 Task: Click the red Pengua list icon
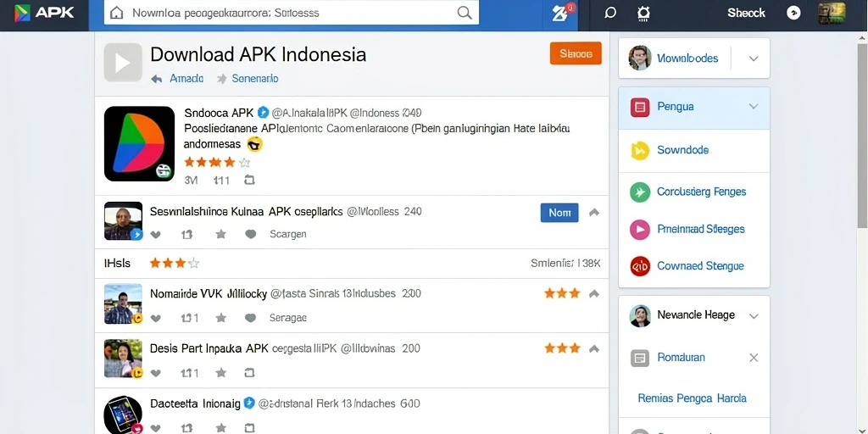[640, 107]
